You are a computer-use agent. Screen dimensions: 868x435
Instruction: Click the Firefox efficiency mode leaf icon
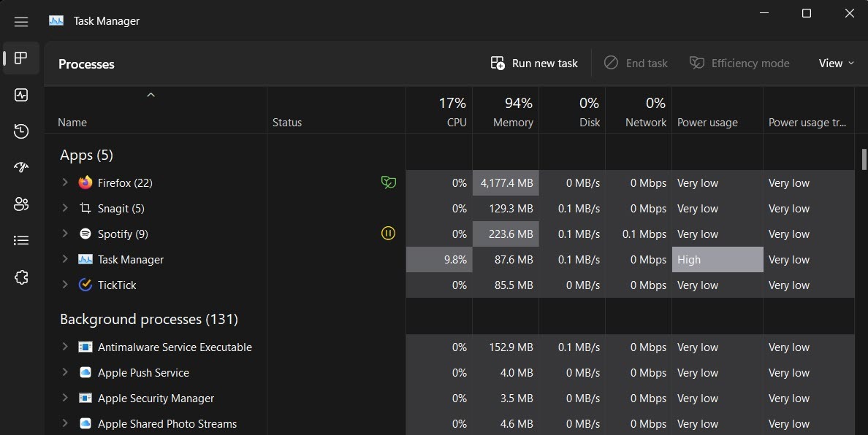[388, 182]
